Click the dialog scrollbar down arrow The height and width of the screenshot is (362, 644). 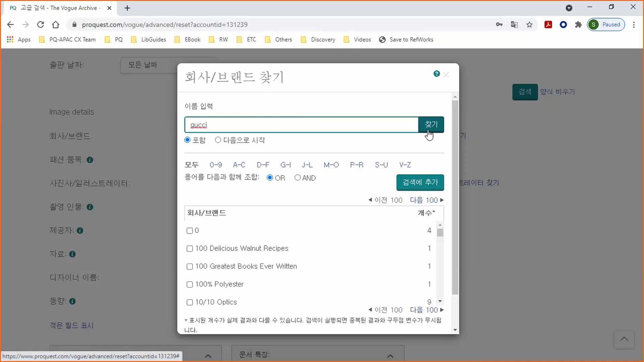coord(455,330)
